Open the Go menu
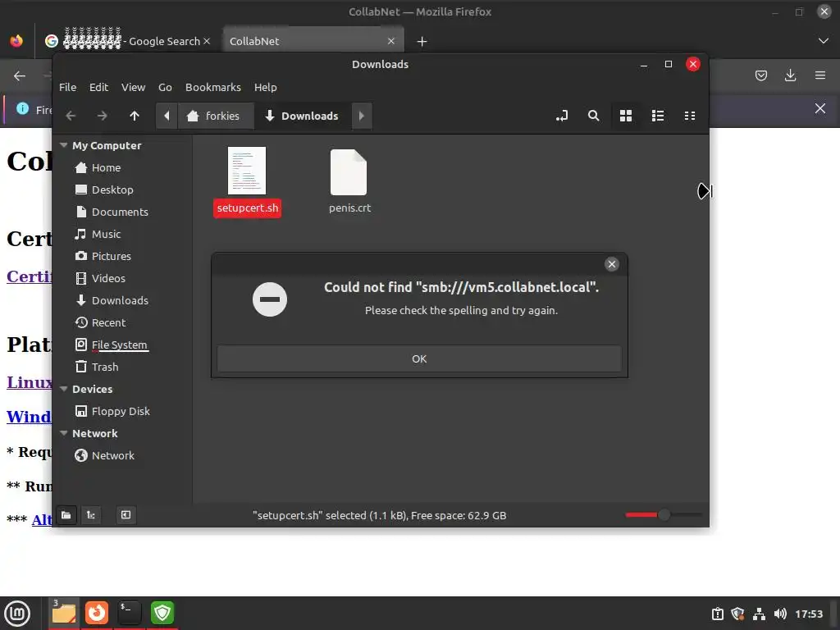 (x=165, y=87)
